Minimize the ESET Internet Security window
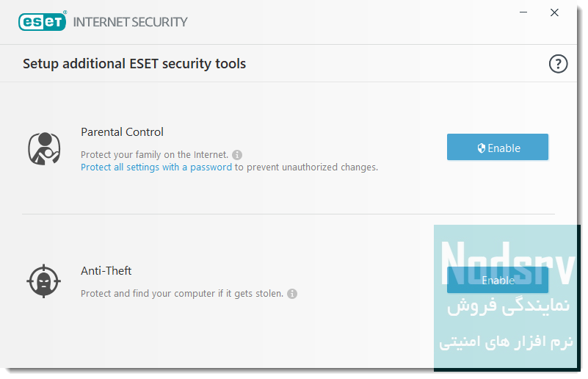 pyautogui.click(x=523, y=12)
